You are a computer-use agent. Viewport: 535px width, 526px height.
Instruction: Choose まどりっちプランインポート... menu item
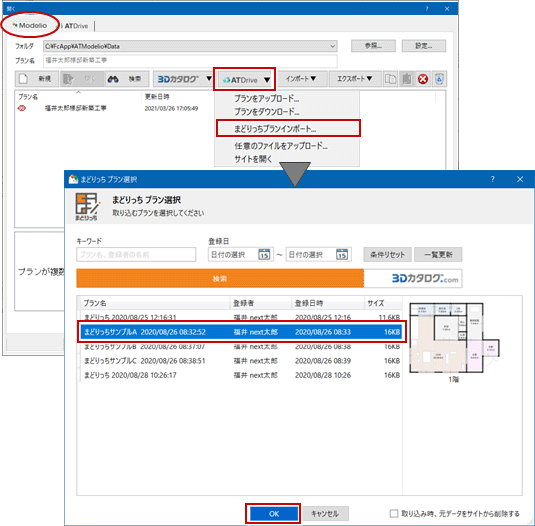tap(288, 129)
